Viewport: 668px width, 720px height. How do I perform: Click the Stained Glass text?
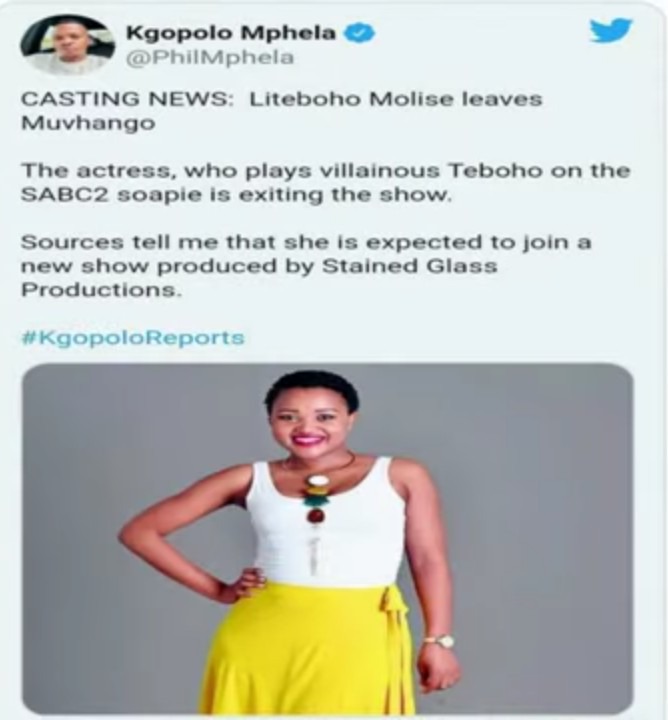pyautogui.click(x=409, y=266)
